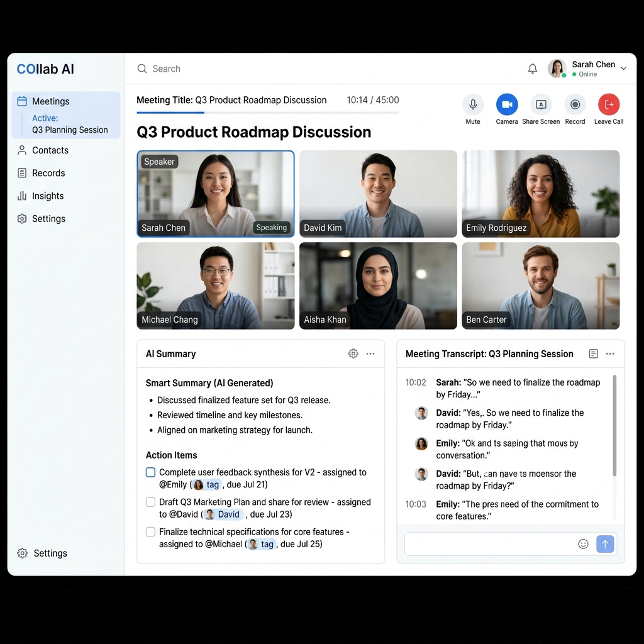Viewport: 644px width, 644px height.
Task: Select Aisha Khan's video tile
Action: click(378, 286)
